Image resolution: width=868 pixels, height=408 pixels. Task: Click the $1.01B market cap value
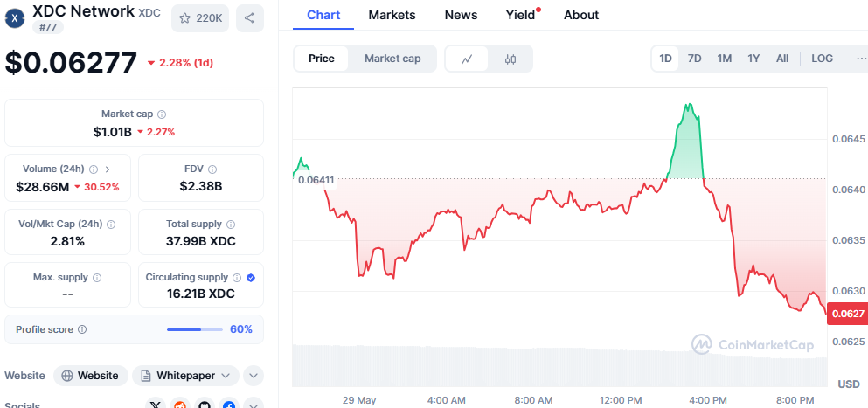(113, 132)
